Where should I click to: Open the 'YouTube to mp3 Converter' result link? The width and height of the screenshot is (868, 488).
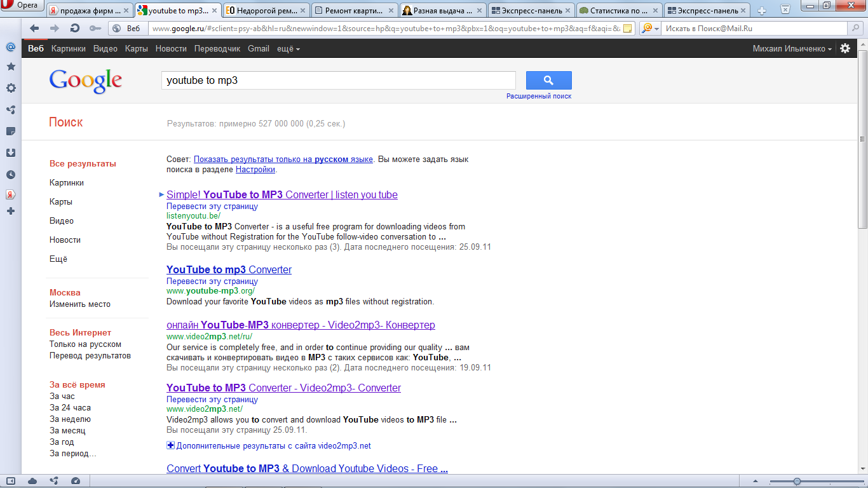click(x=229, y=269)
